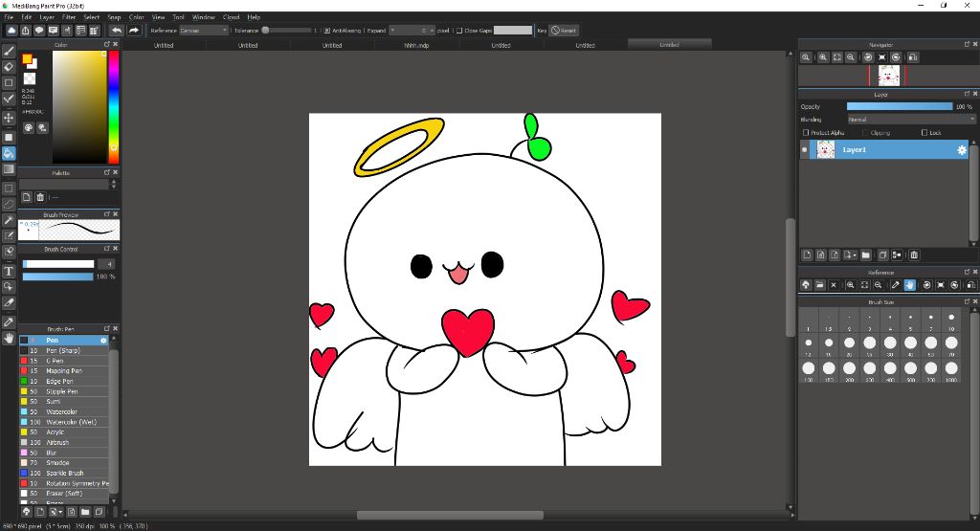This screenshot has width=980, height=531.
Task: Select brush size 100 in Brush Size panel
Action: [x=808, y=372]
